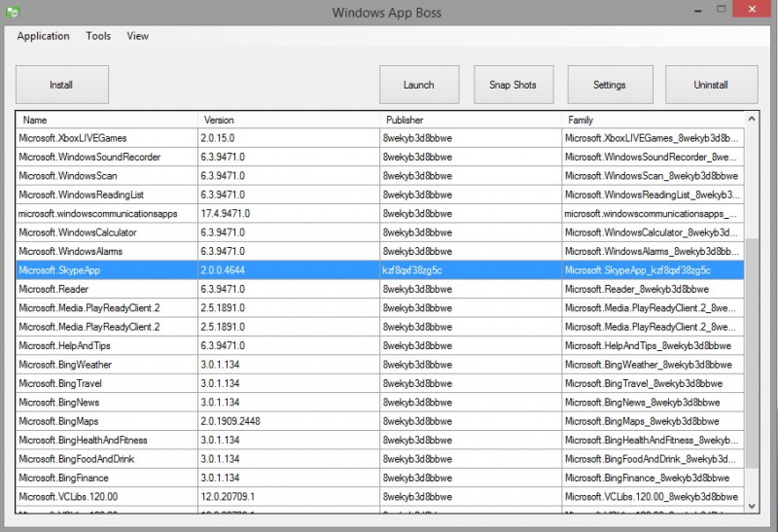
Task: Click the scrollbar up arrow
Action: click(751, 119)
